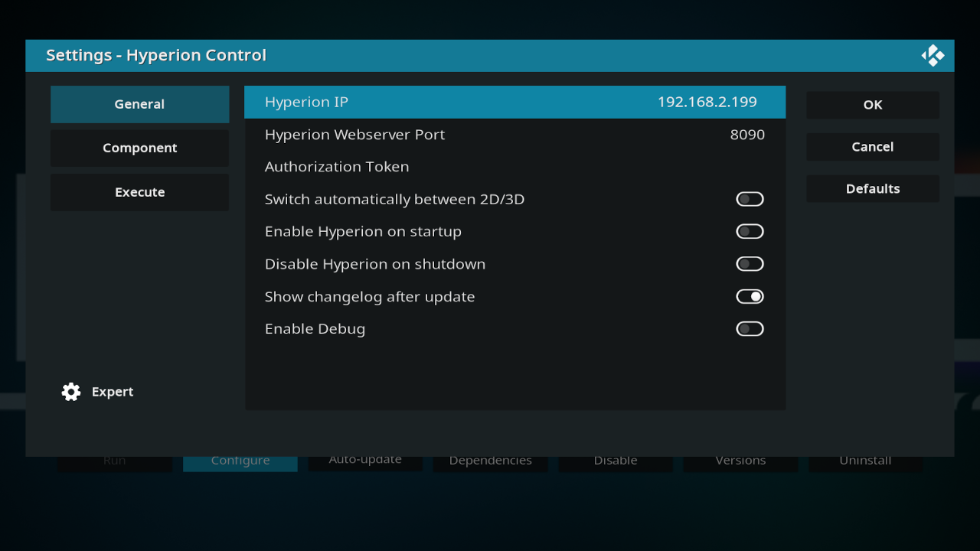Viewport: 980px width, 551px height.
Task: Open the Authorization Token entry
Action: point(514,167)
